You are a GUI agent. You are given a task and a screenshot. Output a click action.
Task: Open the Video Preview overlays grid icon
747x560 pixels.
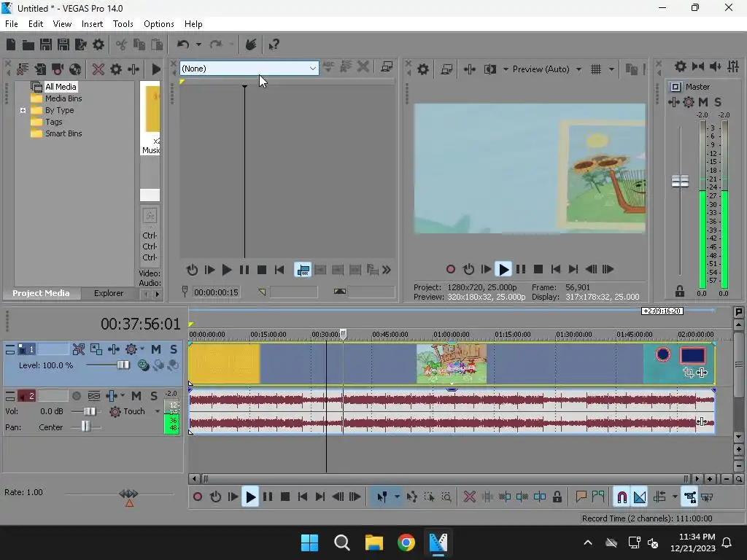596,69
